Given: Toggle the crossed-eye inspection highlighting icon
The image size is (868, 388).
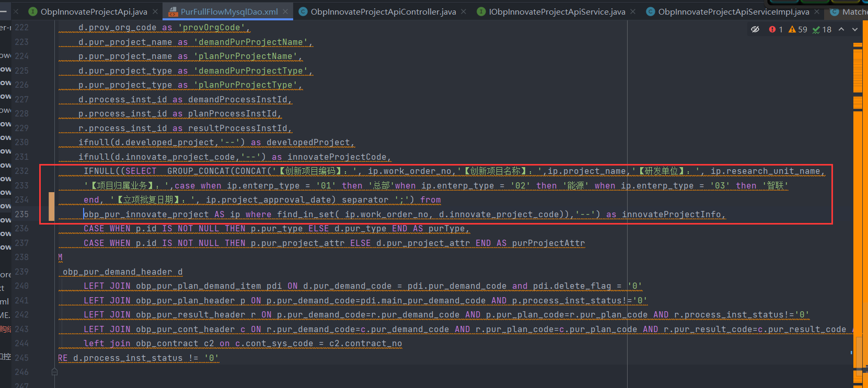Looking at the screenshot, I should click(x=755, y=29).
